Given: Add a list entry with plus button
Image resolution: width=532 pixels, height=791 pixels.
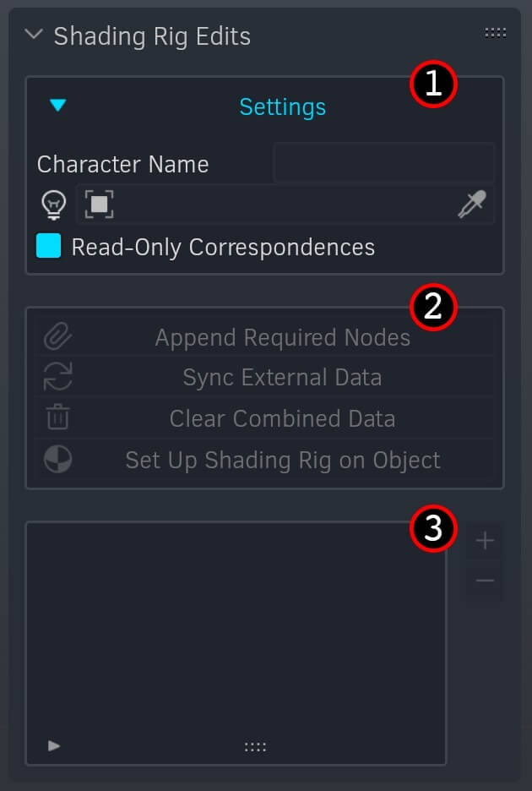Looking at the screenshot, I should click(485, 540).
